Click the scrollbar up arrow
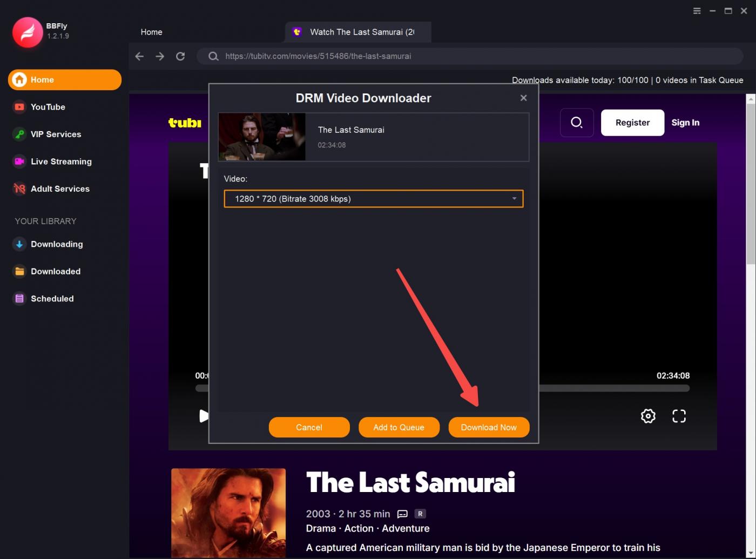Screen dimensions: 756x559 tap(751, 98)
